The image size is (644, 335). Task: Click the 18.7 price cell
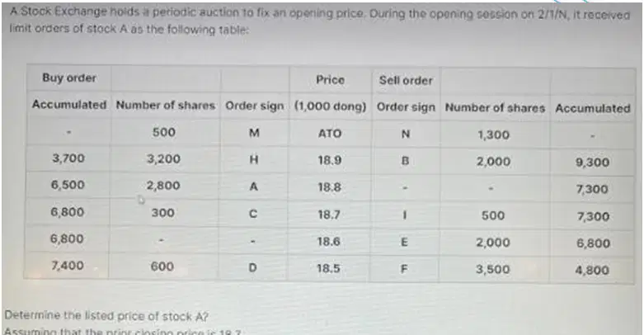click(329, 215)
